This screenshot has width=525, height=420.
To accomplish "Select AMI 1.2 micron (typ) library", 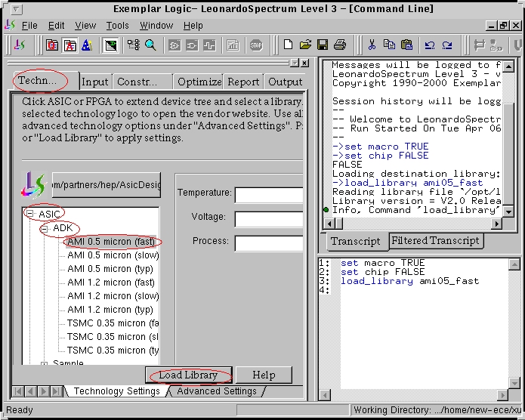I will [x=110, y=310].
